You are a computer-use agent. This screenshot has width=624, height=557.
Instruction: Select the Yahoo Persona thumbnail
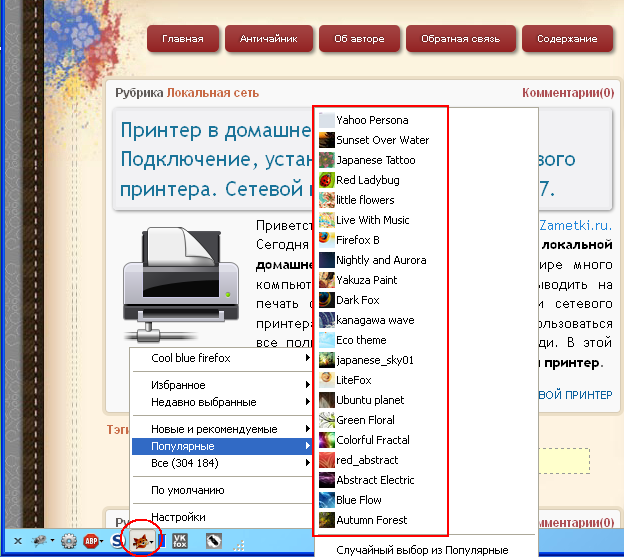coord(326,120)
